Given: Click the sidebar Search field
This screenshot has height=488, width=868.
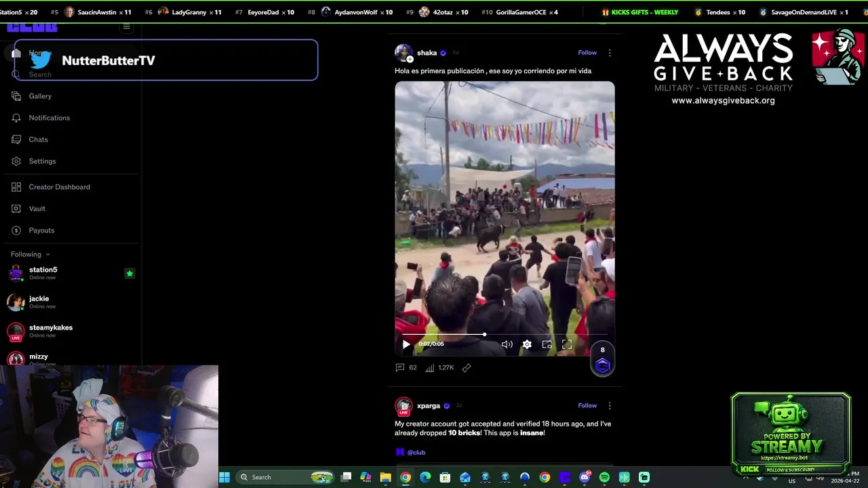Looking at the screenshot, I should click(x=71, y=75).
